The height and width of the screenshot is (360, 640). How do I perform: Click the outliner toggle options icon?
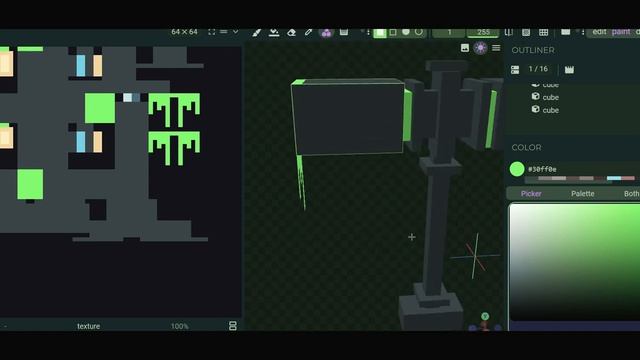(515, 70)
